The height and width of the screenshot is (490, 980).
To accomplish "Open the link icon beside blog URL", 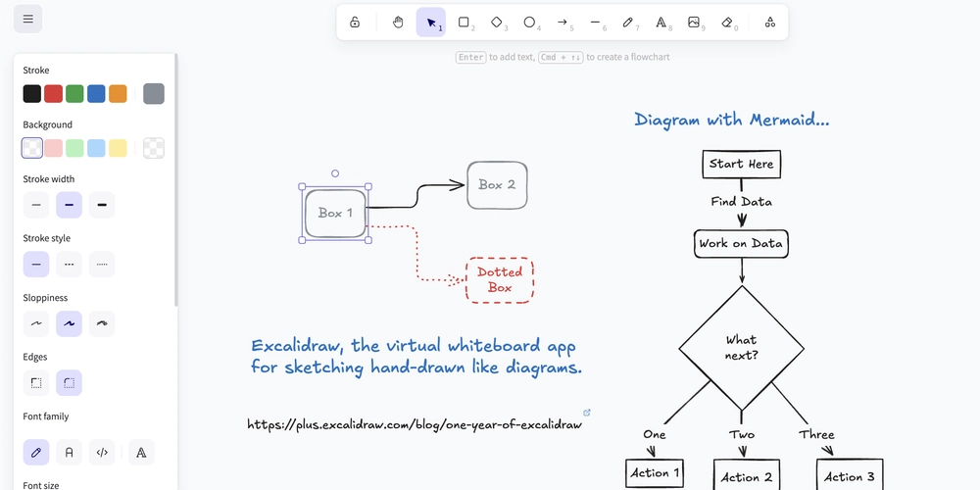I will pyautogui.click(x=587, y=413).
